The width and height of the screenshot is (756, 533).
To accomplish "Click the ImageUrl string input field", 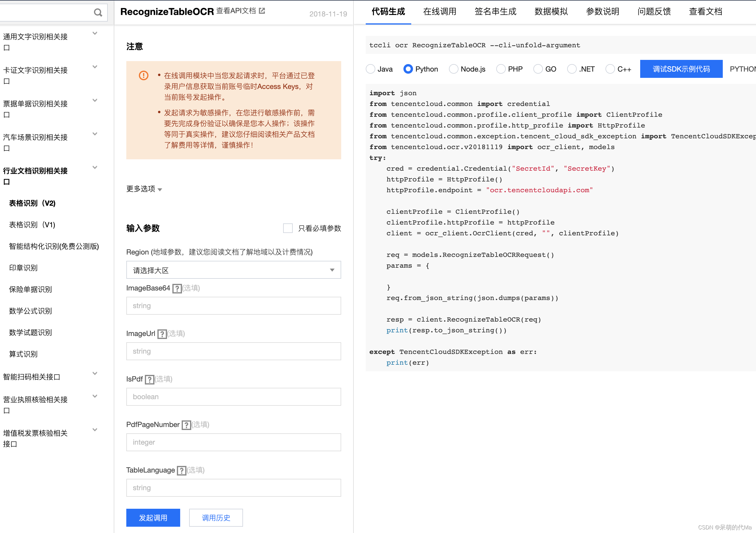I will click(233, 351).
